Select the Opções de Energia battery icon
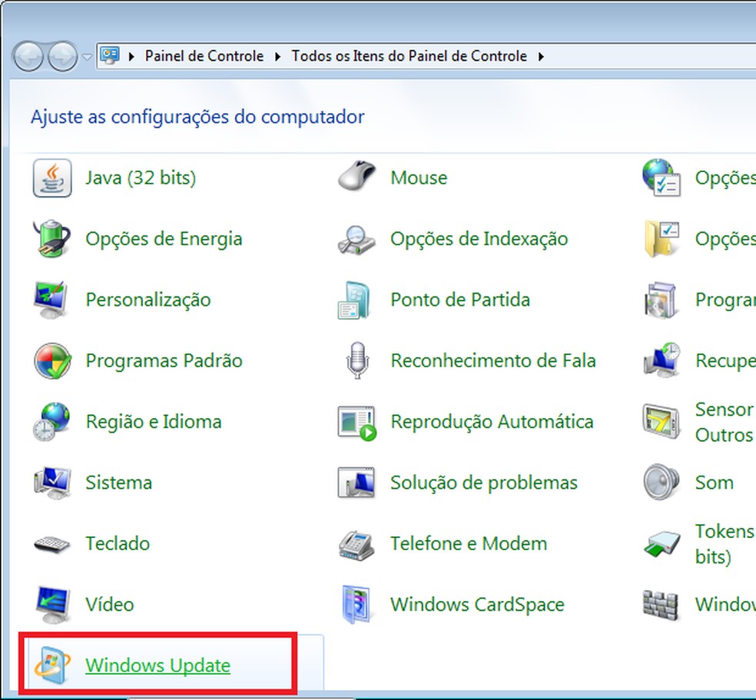Viewport: 756px width, 700px height. [51, 239]
